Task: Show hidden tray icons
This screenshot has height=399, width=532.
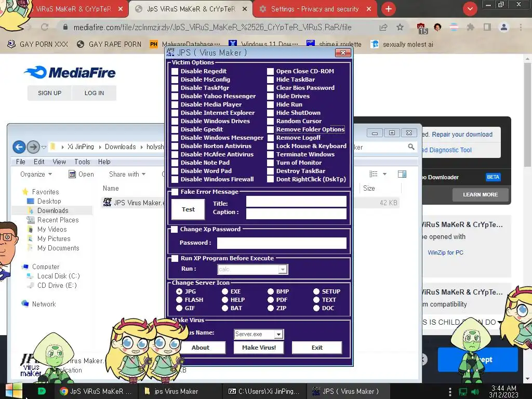Action: (x=450, y=392)
